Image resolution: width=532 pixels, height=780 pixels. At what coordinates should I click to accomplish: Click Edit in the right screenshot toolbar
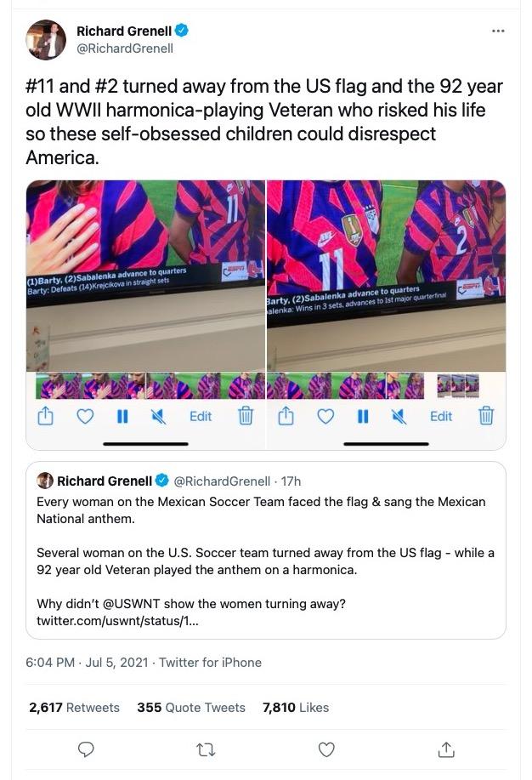tap(441, 416)
